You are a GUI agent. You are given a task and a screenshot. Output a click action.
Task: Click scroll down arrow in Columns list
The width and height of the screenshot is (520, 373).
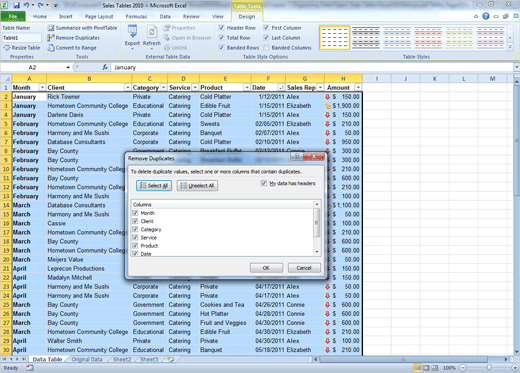(317, 252)
